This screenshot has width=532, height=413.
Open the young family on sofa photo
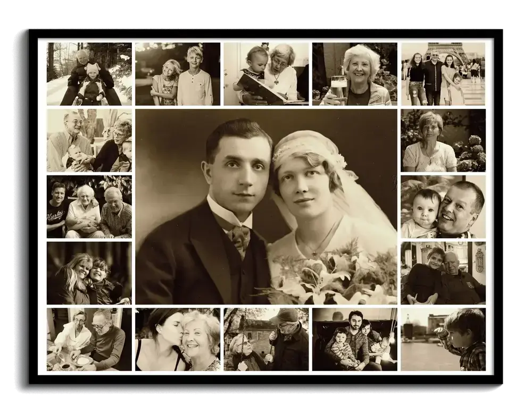(x=355, y=339)
